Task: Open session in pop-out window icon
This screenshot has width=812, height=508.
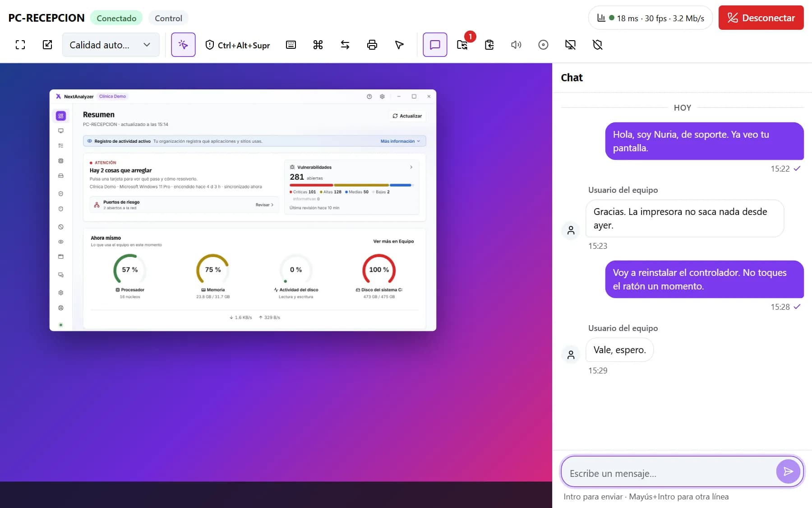Action: point(47,45)
